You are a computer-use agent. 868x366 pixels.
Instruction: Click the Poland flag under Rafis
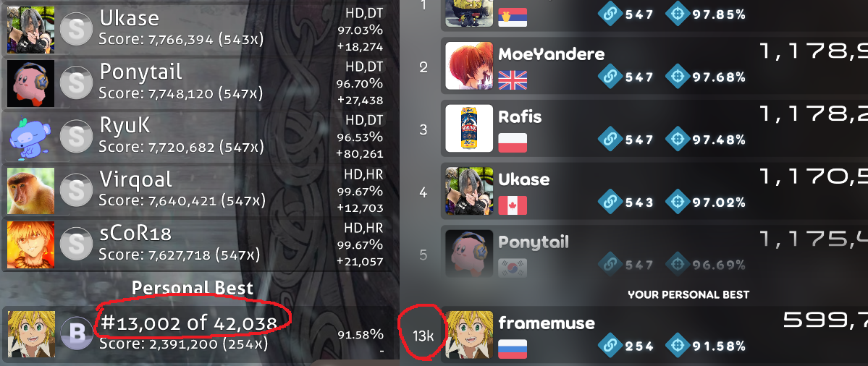click(513, 142)
